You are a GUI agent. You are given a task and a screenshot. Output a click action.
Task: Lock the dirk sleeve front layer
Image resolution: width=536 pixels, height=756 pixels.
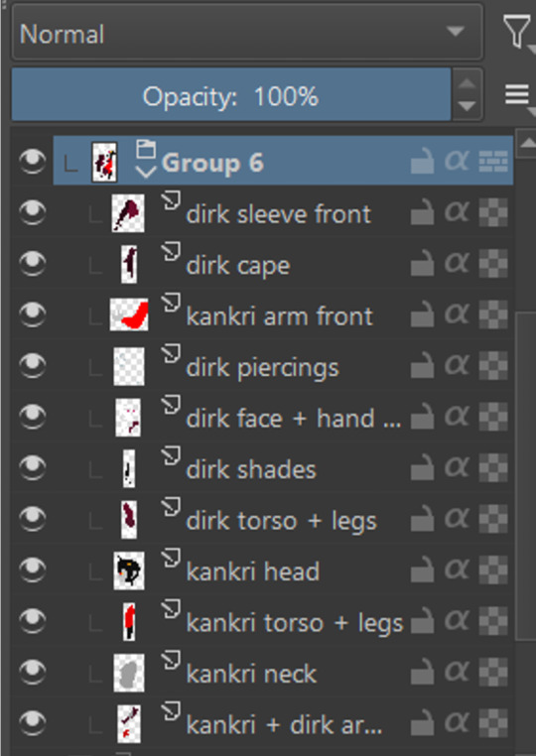422,212
